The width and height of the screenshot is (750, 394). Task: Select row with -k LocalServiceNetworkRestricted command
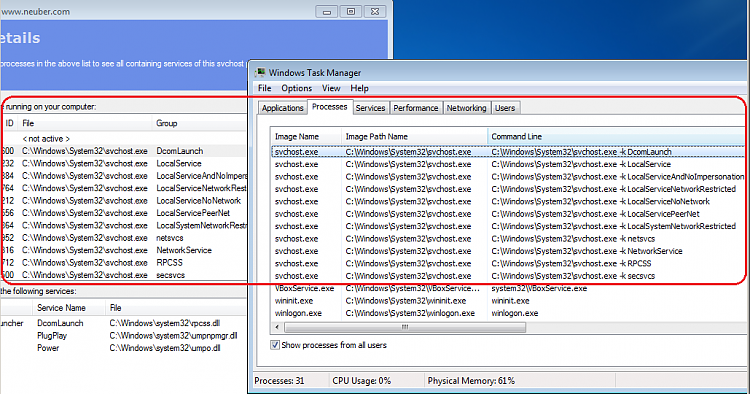point(508,189)
